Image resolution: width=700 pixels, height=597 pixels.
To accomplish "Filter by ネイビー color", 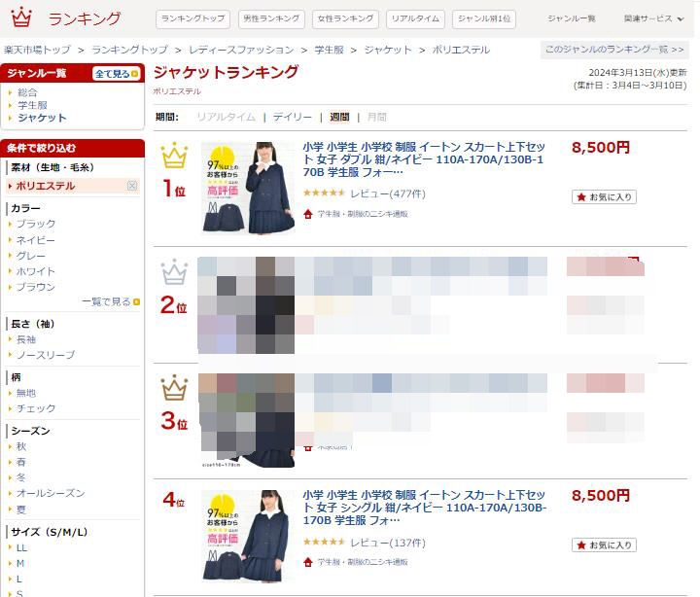I will tap(35, 240).
